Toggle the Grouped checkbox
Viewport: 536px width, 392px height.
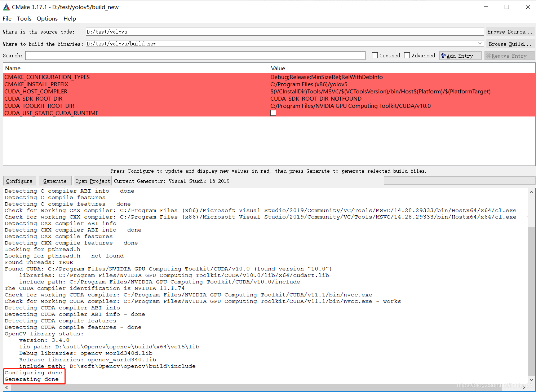tap(375, 55)
